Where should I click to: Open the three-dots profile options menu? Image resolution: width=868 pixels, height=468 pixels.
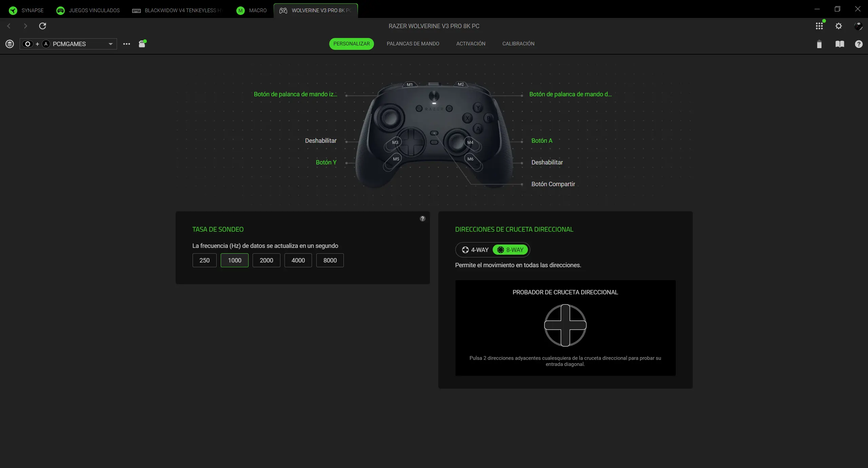click(x=126, y=44)
